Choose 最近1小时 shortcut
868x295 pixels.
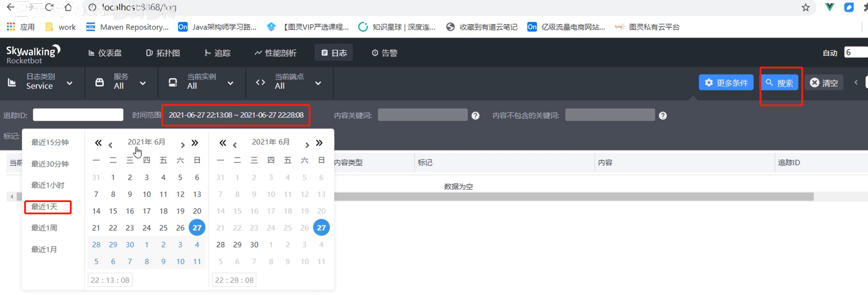coord(48,185)
